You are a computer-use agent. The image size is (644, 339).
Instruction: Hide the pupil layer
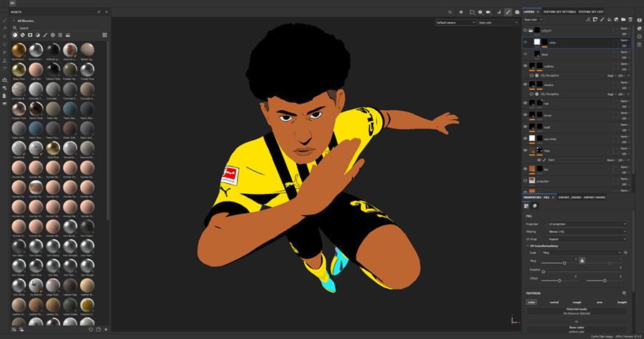tap(525, 127)
